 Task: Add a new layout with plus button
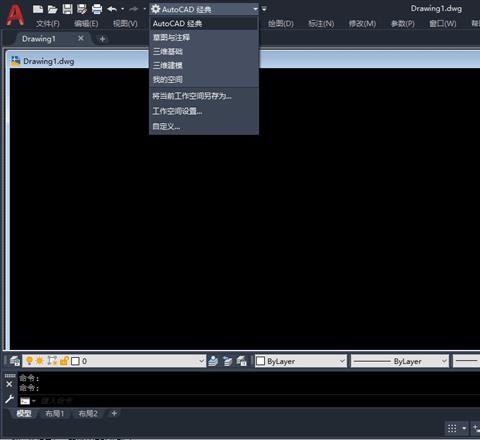click(x=114, y=414)
